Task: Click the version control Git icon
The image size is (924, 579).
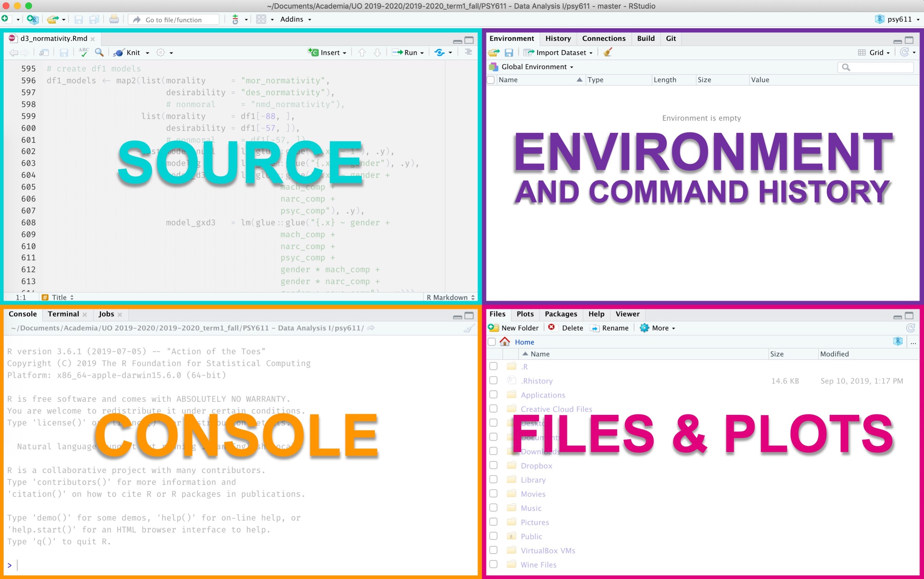Action: [x=235, y=19]
